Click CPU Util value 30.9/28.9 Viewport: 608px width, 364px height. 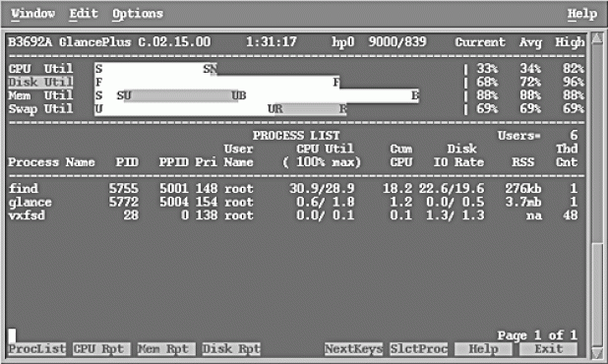(322, 189)
